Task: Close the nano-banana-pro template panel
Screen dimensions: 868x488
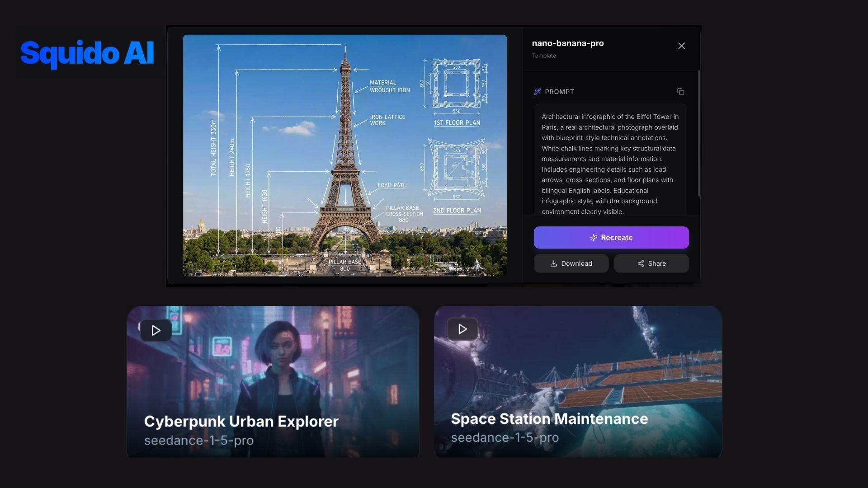Action: pos(681,46)
